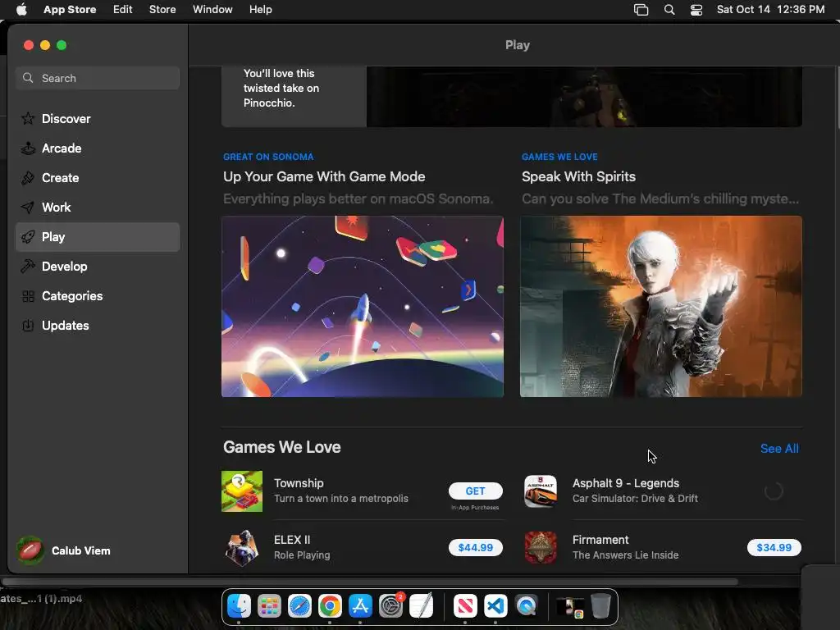Click GET button for Township

click(x=475, y=491)
